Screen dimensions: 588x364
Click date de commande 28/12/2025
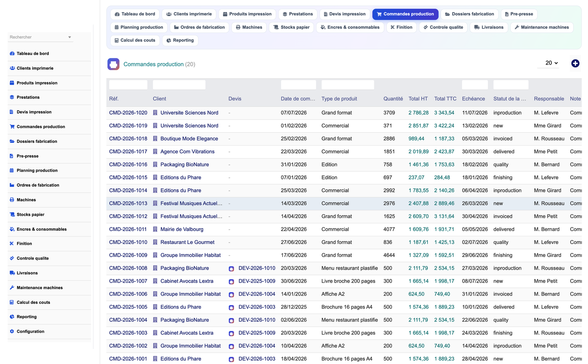tap(294, 307)
